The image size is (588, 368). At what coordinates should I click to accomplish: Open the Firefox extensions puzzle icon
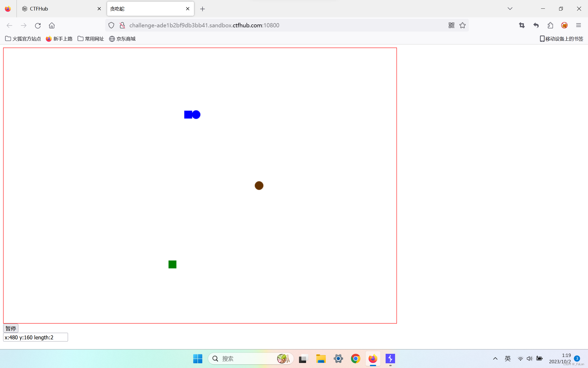[550, 25]
